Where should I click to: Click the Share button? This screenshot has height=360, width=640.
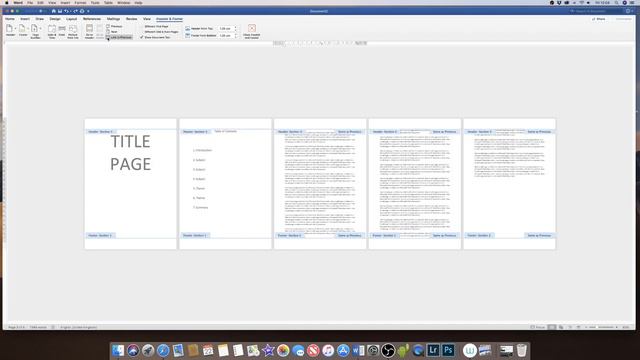[599, 19]
